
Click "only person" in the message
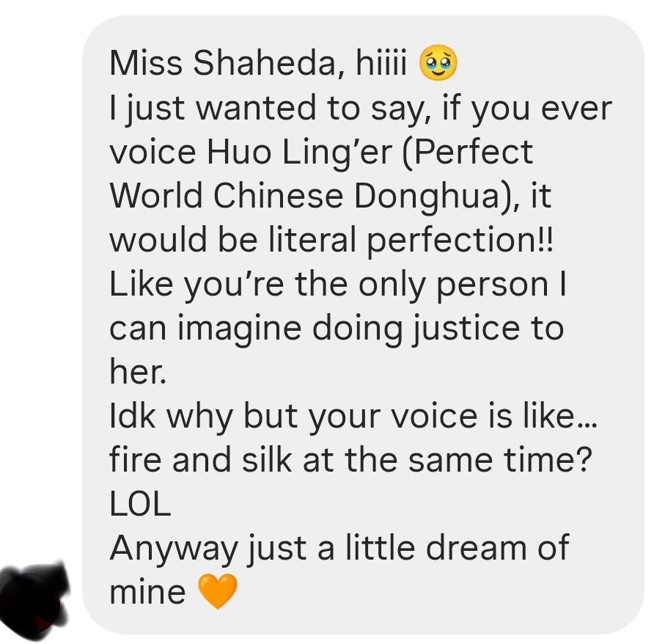pos(453,285)
